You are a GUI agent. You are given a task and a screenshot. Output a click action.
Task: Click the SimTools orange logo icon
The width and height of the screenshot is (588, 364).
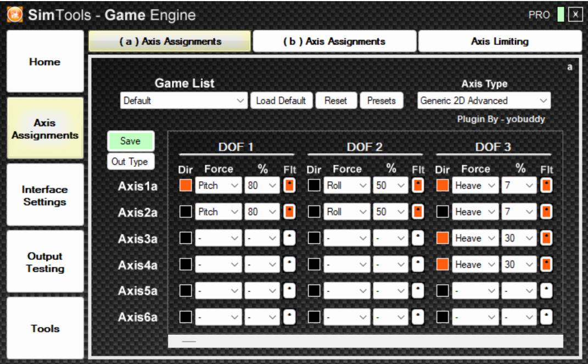click(15, 15)
